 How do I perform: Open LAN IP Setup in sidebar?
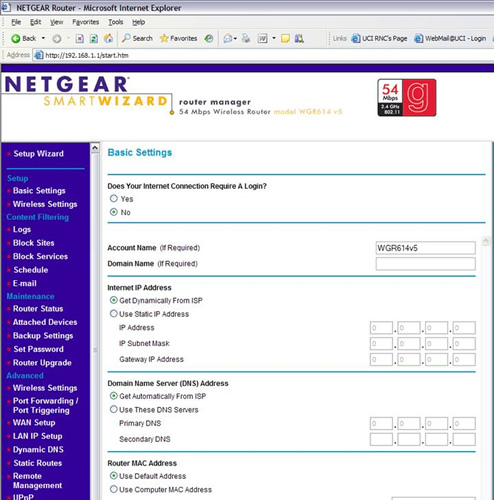(37, 436)
